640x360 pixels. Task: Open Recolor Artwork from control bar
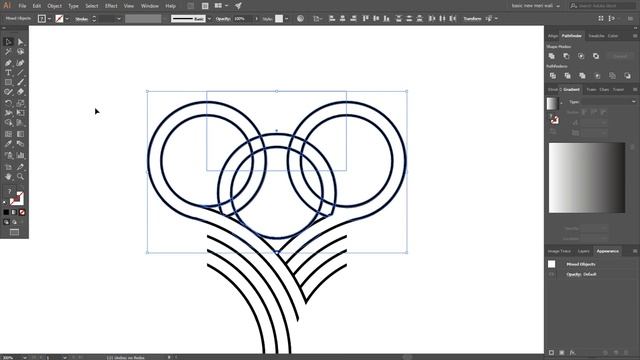pyautogui.click(x=300, y=18)
